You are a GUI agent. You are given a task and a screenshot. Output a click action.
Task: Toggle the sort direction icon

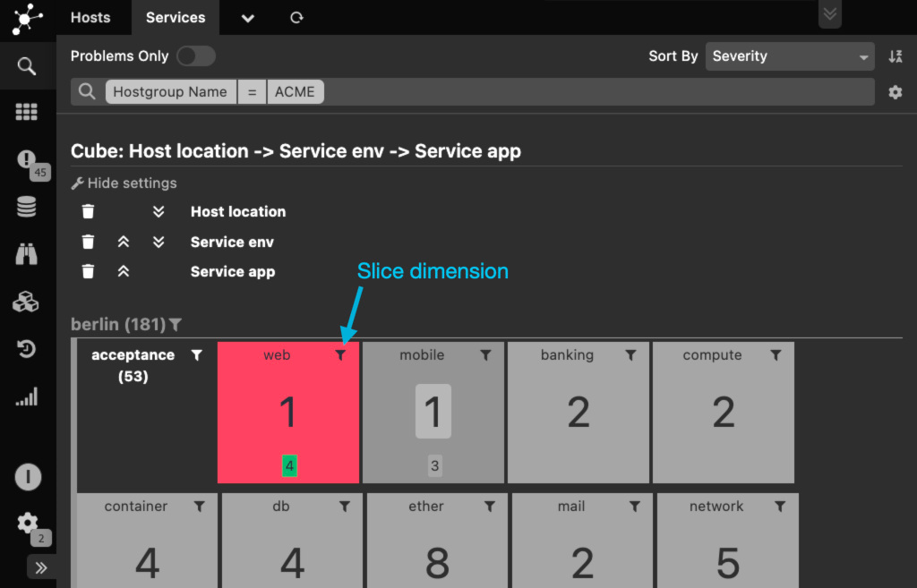coord(896,56)
